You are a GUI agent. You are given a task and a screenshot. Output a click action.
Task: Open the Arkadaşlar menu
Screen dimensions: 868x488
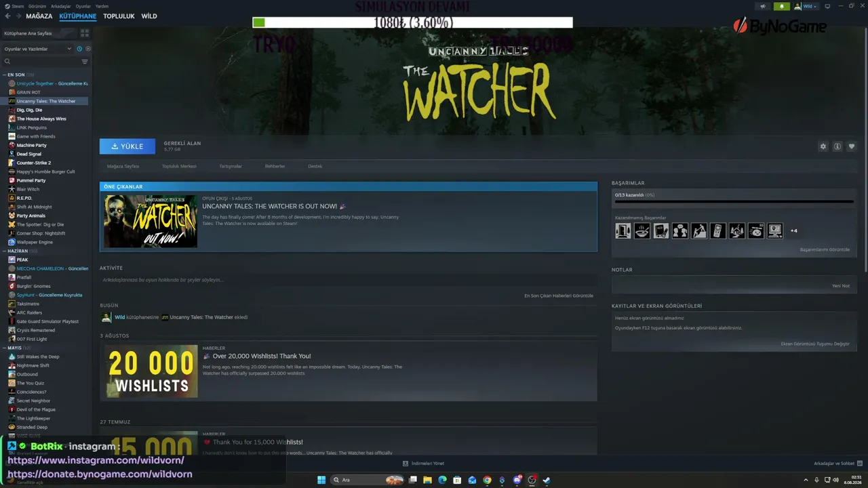61,6
